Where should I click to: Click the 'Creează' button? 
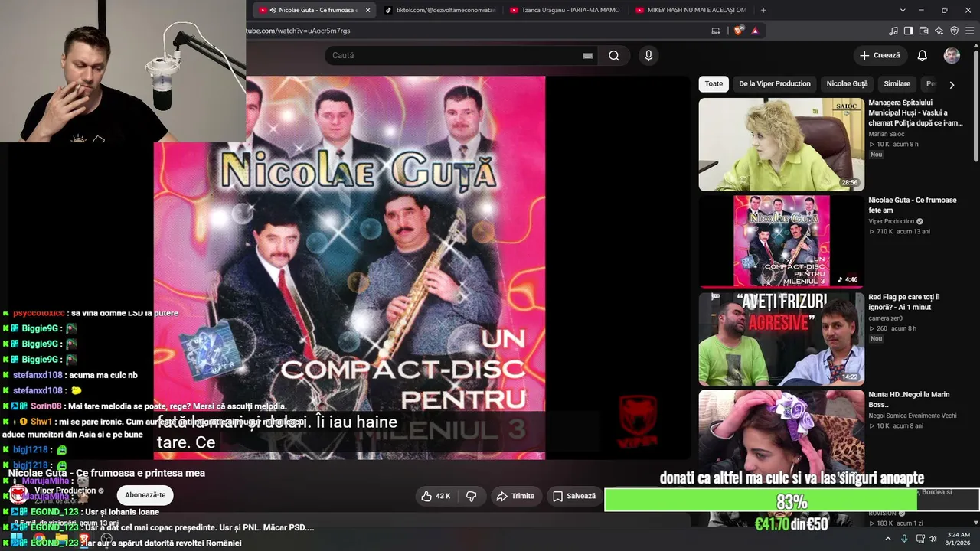pos(880,55)
